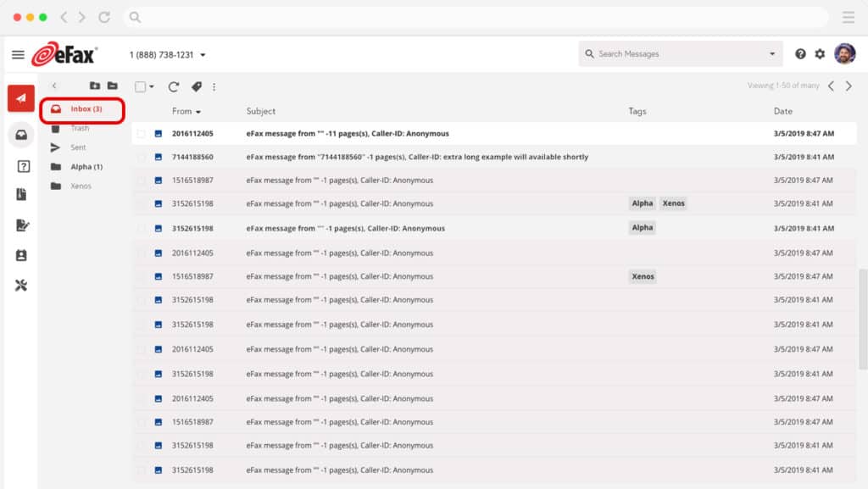This screenshot has width=868, height=489.
Task: Toggle the select all messages checkbox
Action: pos(140,86)
